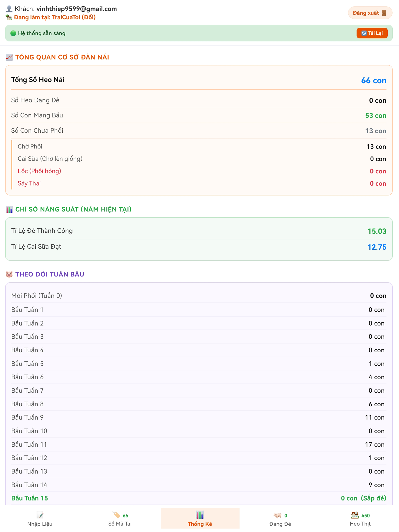Log out with the Đăng xuất button
The image size is (399, 532).
(x=370, y=13)
